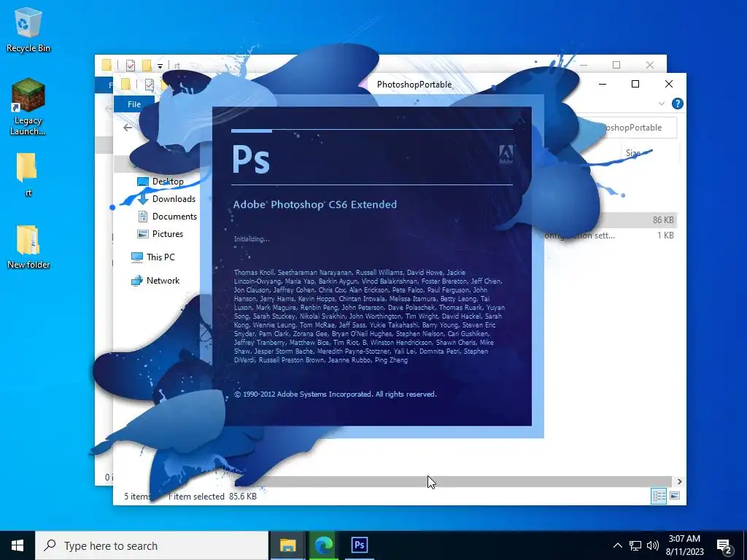This screenshot has width=747, height=560.
Task: Select the Legacy Launcher desktop shortcut
Action: 28,106
